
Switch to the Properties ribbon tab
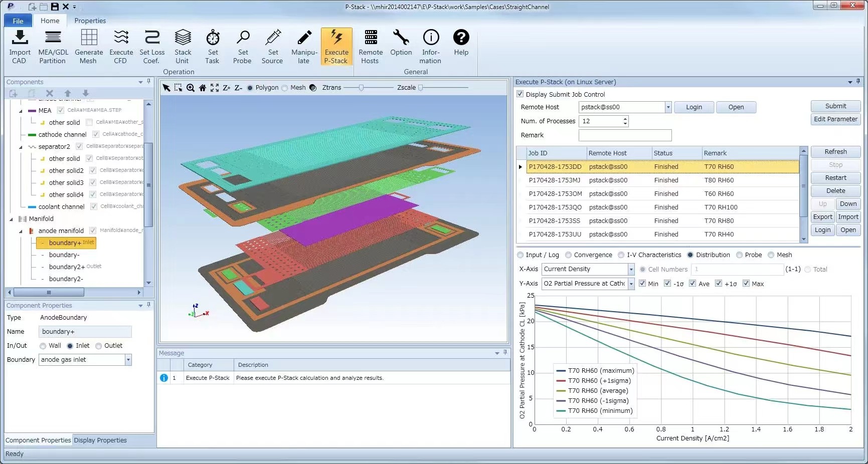click(90, 21)
